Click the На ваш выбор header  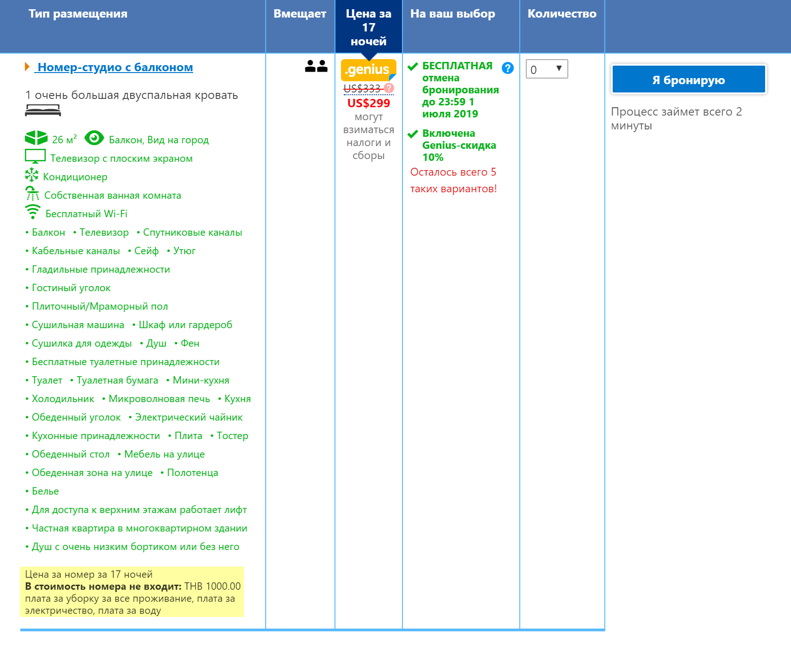point(453,14)
